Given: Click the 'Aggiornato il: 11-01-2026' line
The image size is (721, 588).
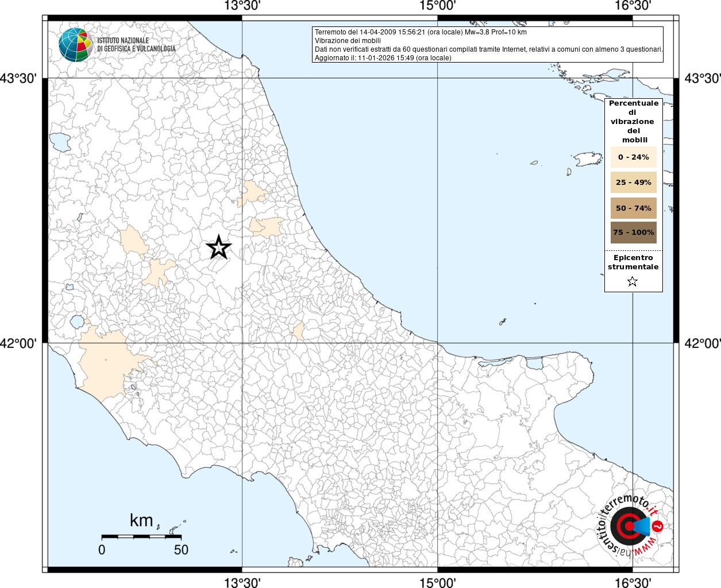Looking at the screenshot, I should point(383,58).
